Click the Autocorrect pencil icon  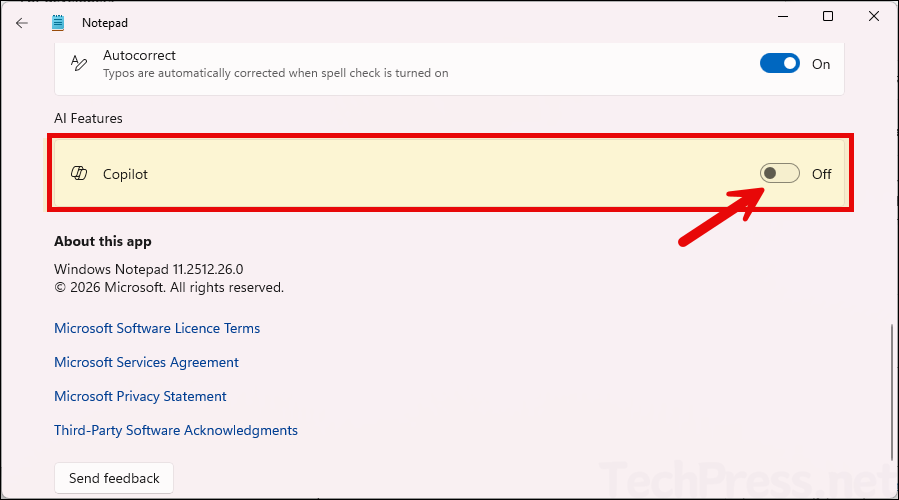click(x=79, y=64)
